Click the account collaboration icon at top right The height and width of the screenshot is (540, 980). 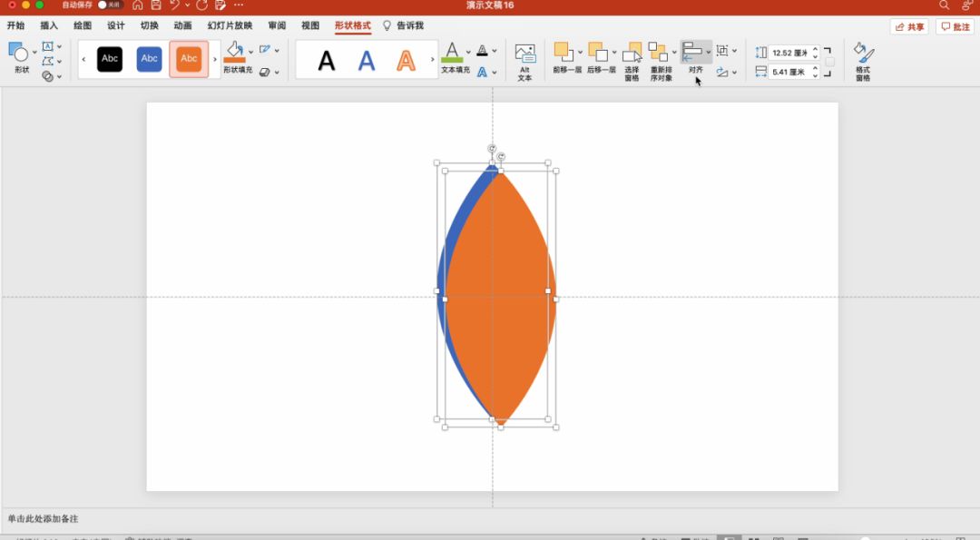point(967,5)
